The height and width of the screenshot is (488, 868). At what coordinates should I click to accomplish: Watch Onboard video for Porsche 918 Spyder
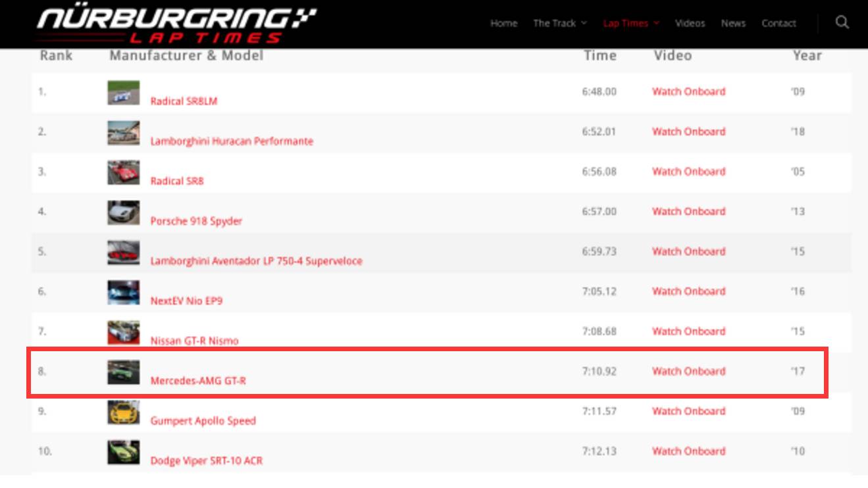point(688,212)
